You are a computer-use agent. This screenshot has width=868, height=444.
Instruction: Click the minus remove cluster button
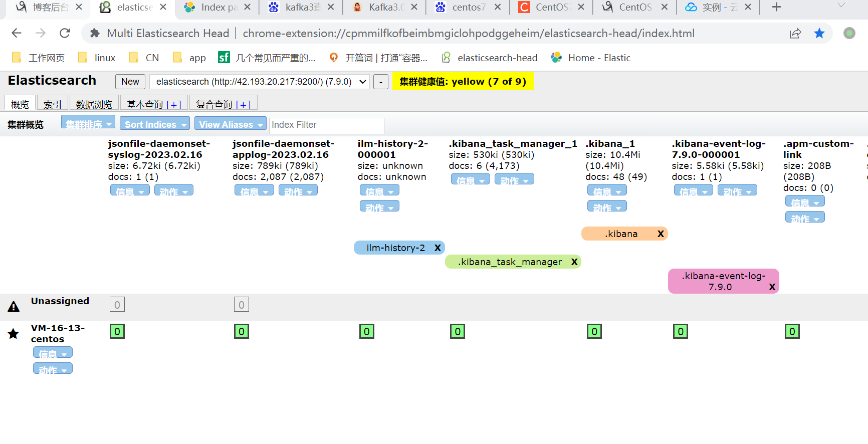(381, 82)
